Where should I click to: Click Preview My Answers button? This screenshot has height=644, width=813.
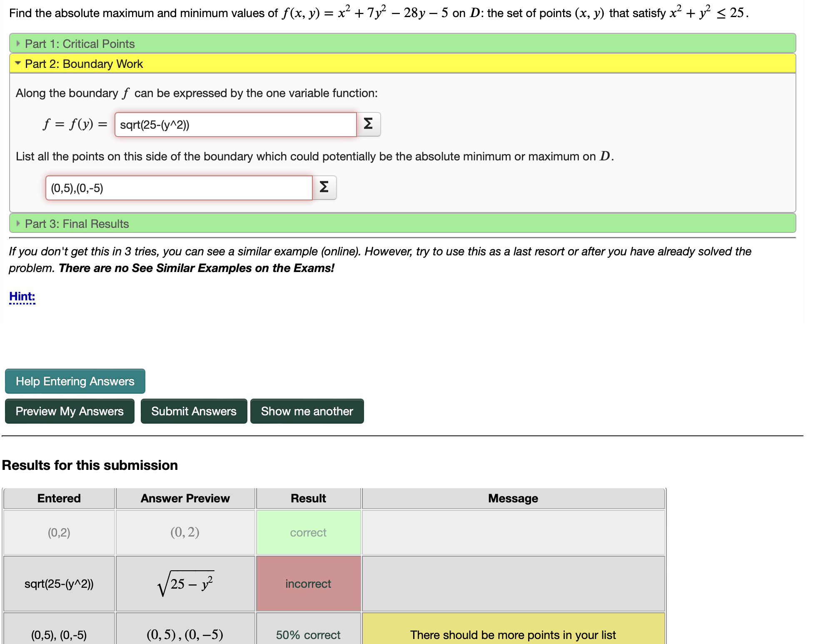click(70, 411)
